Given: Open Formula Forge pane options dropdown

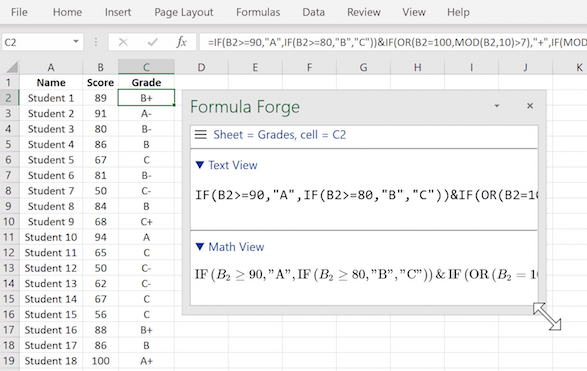Looking at the screenshot, I should 497,106.
